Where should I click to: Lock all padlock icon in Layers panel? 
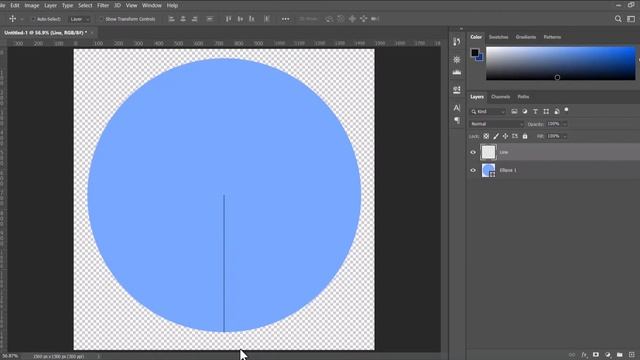point(525,136)
